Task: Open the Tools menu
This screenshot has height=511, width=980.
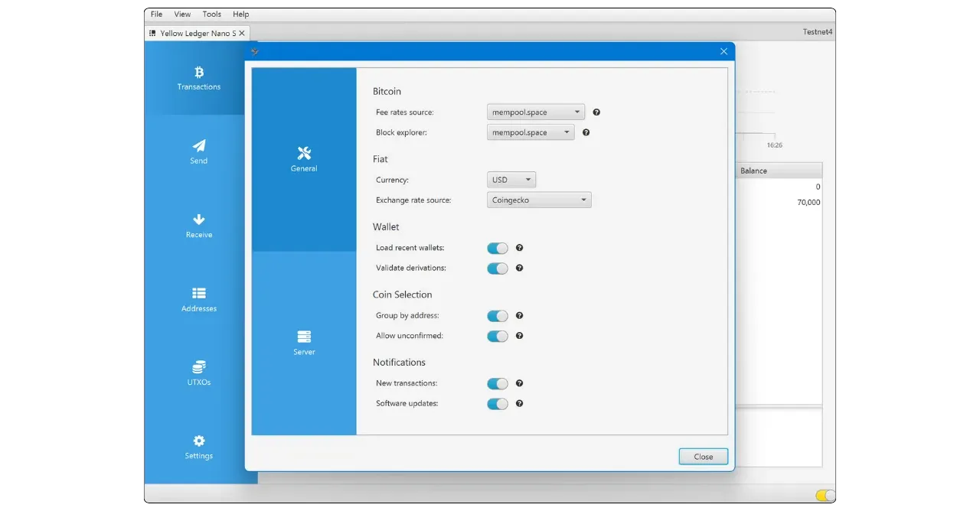Action: [212, 15]
